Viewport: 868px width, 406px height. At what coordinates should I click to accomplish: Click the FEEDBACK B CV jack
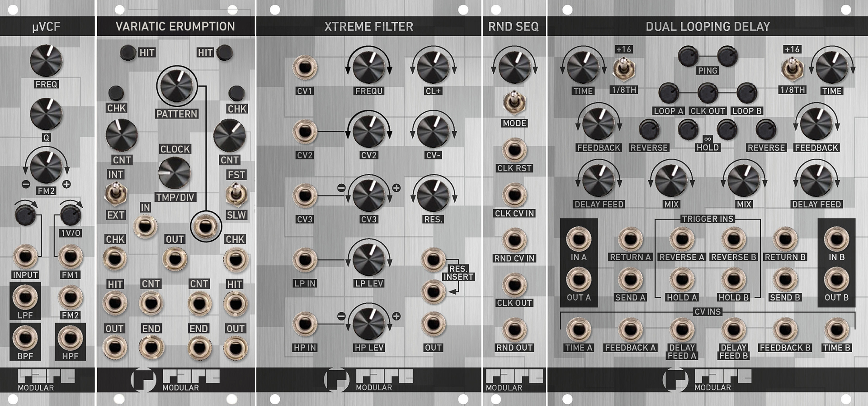[785, 330]
